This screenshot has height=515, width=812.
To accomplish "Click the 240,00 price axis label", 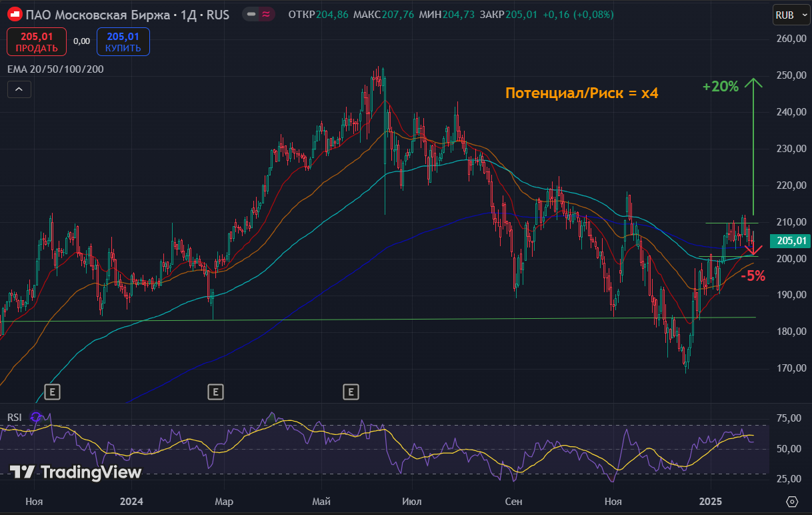I will point(792,112).
